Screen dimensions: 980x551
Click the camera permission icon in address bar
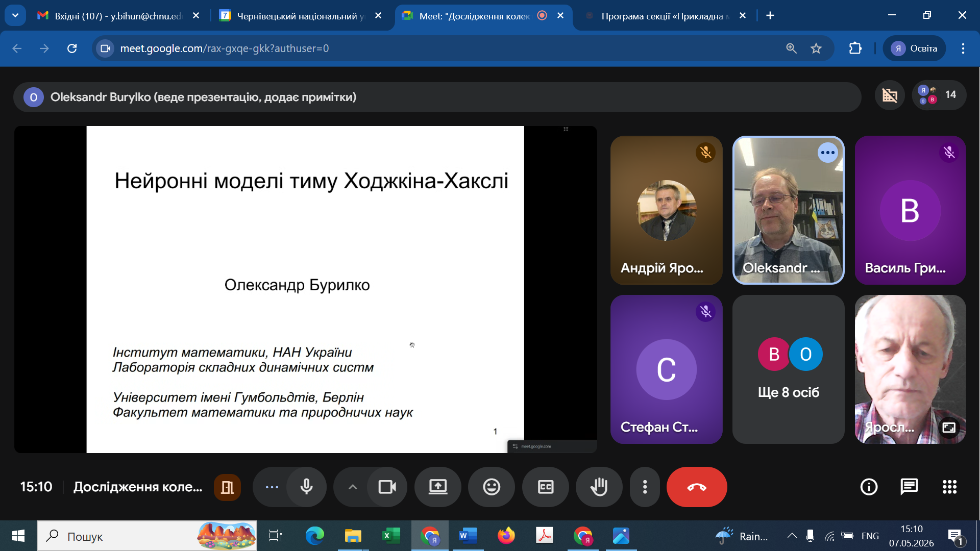click(105, 48)
